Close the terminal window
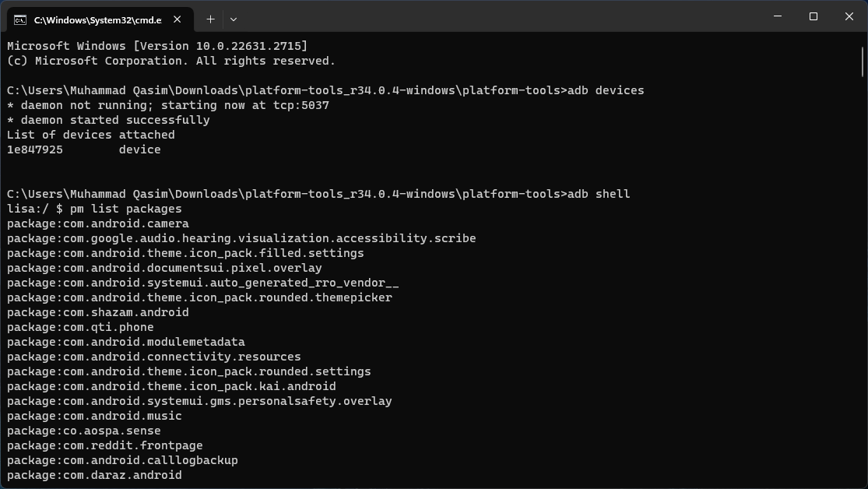This screenshot has height=489, width=868. [849, 17]
